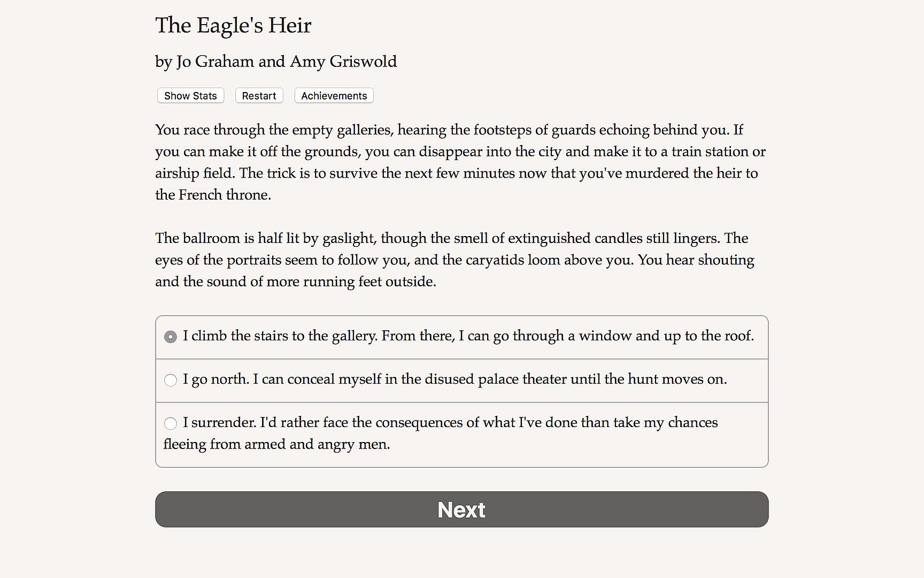
Task: Click the paragraph starting "The ballroom is half lit"
Action: [x=455, y=260]
